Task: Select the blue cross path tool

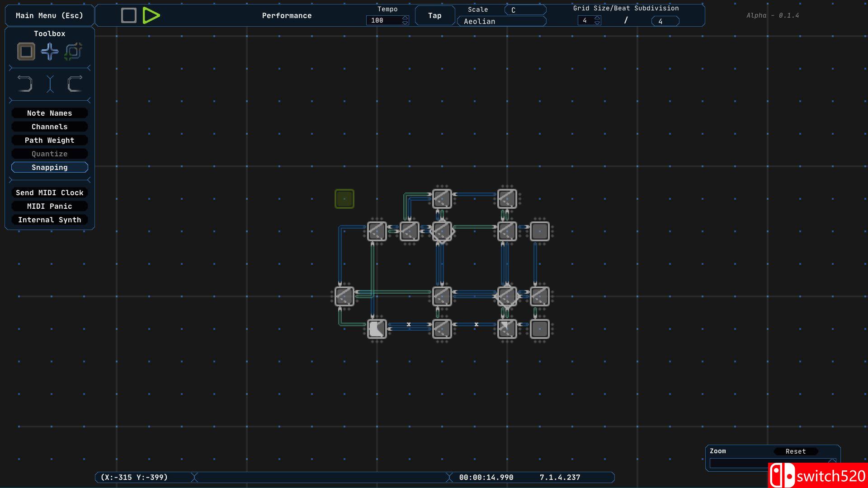Action: pos(50,52)
